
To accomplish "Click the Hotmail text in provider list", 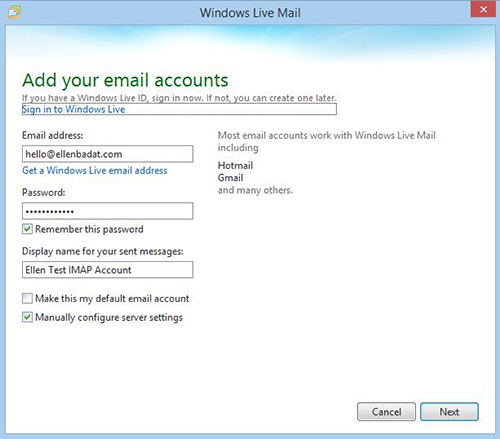I will pos(235,165).
